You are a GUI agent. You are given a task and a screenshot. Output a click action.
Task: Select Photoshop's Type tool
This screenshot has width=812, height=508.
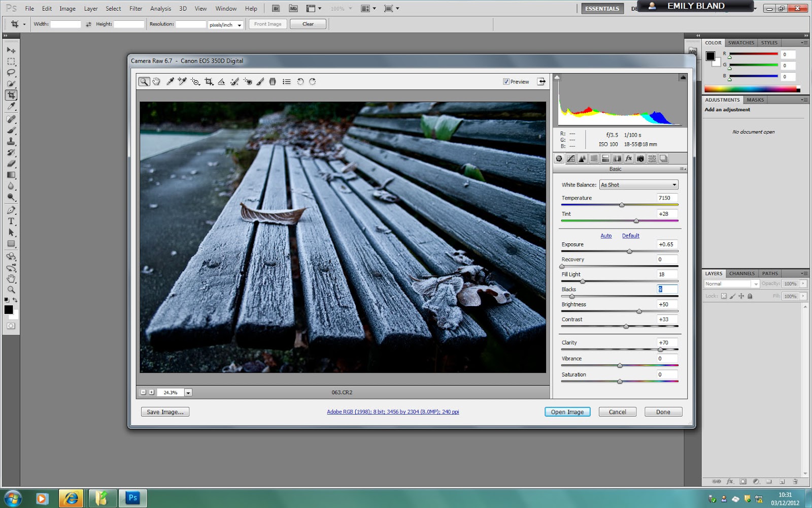[11, 221]
